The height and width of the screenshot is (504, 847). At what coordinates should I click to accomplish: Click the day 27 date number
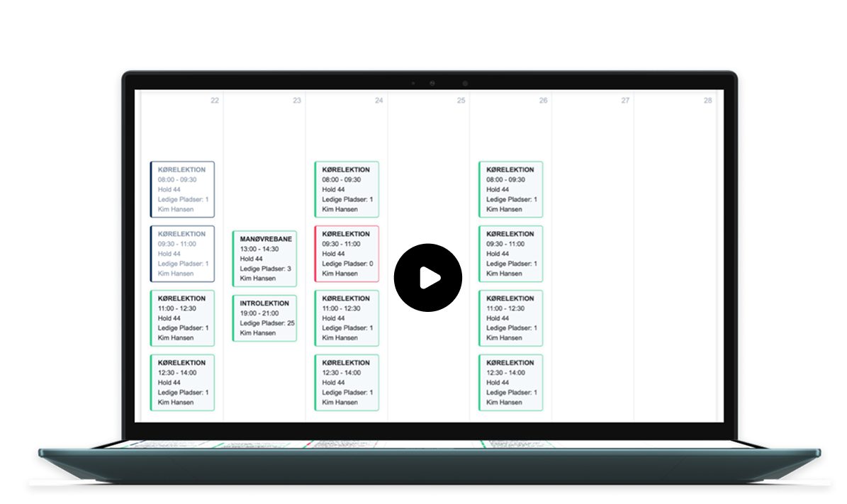(x=625, y=101)
